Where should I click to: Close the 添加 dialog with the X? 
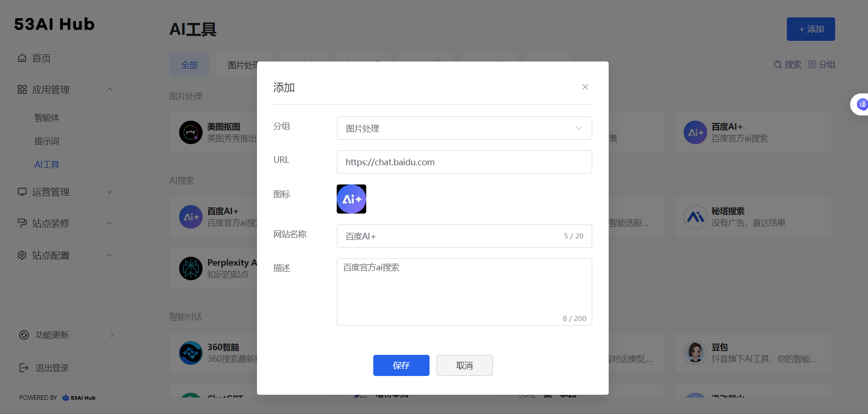coord(585,87)
